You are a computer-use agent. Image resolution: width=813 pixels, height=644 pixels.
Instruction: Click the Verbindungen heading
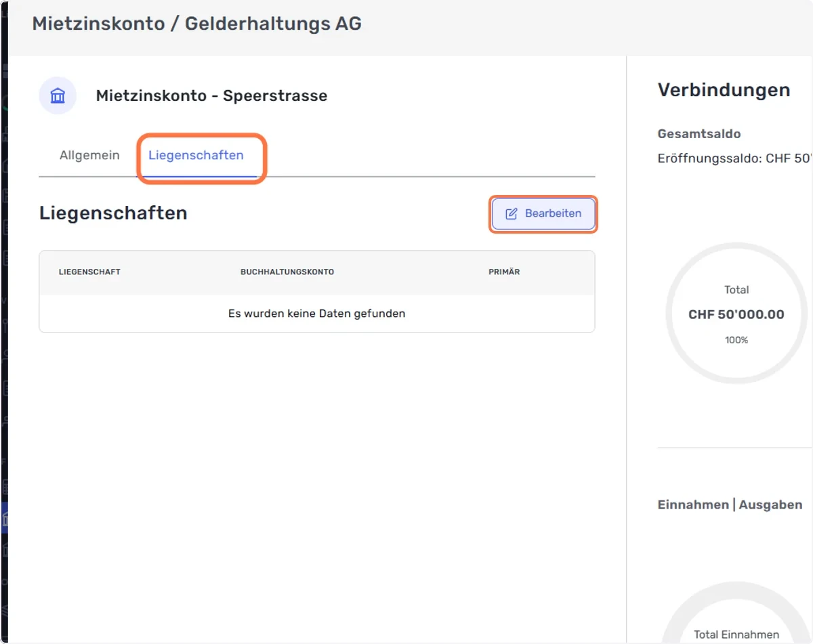pyautogui.click(x=724, y=89)
